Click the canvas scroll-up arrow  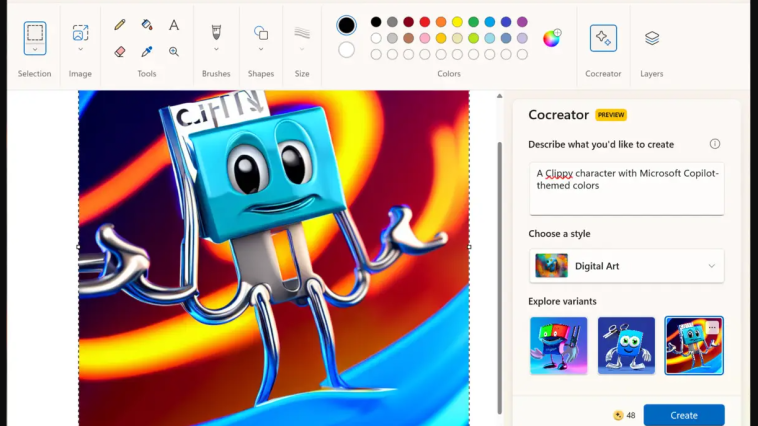499,96
